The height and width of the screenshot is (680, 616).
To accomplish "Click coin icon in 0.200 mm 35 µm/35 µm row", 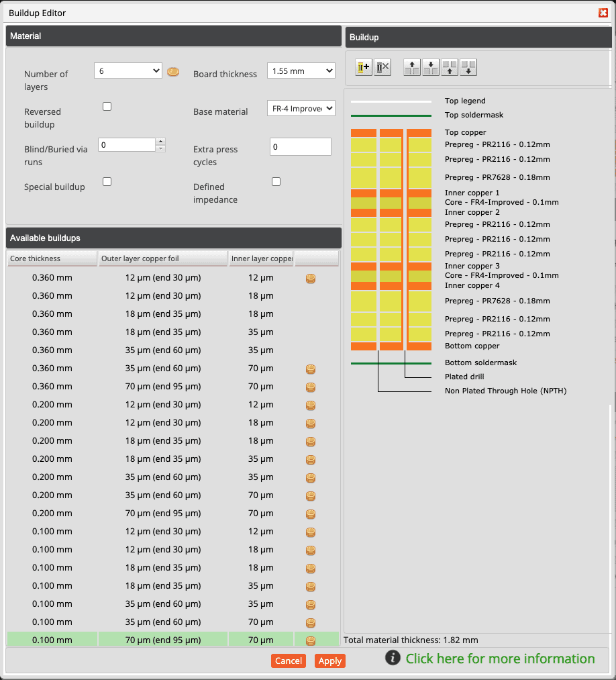I will (311, 478).
